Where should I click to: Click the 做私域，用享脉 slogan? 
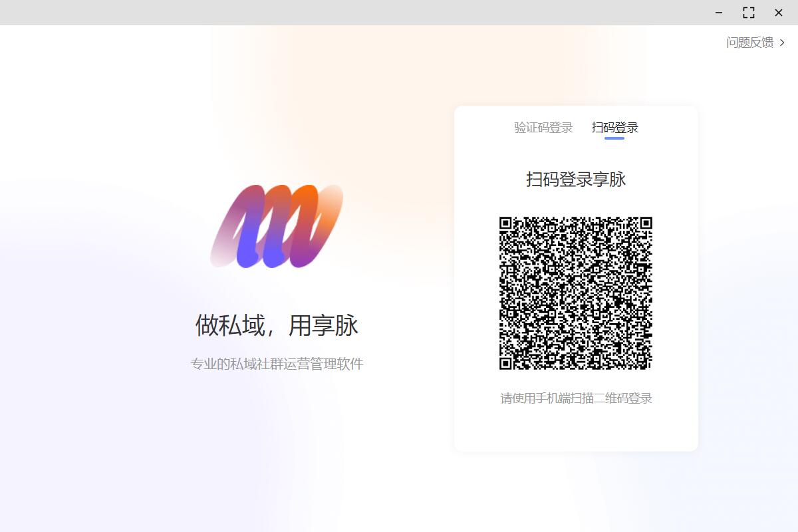coord(277,325)
